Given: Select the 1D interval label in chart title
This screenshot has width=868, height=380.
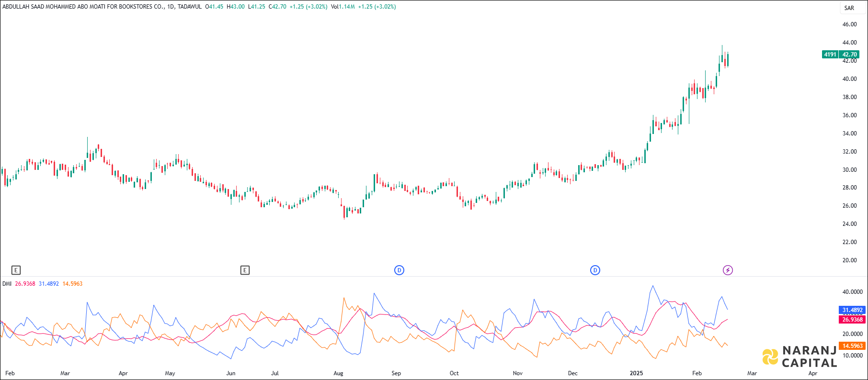Looking at the screenshot, I should [171, 7].
